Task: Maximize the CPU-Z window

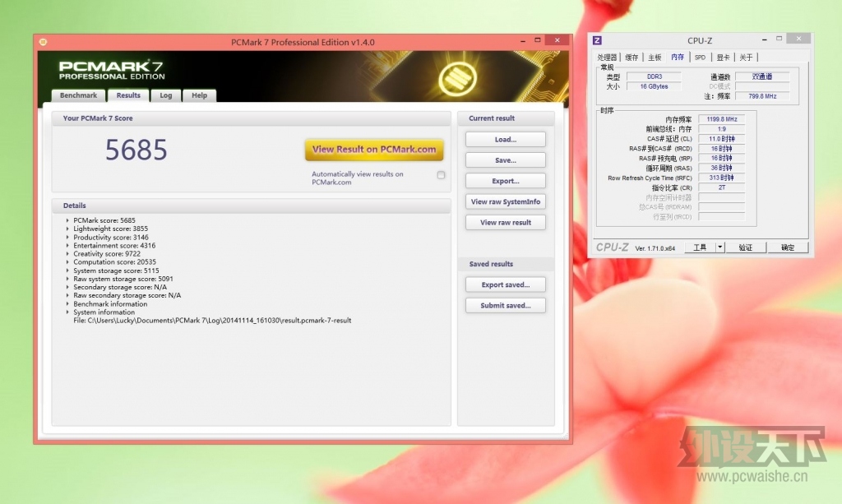Action: tap(780, 39)
